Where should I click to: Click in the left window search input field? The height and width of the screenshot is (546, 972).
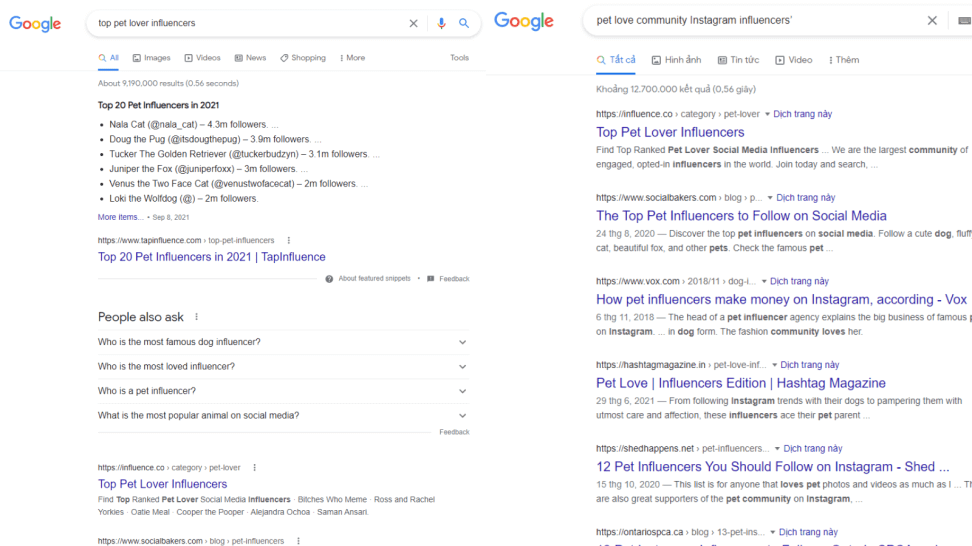tap(248, 24)
